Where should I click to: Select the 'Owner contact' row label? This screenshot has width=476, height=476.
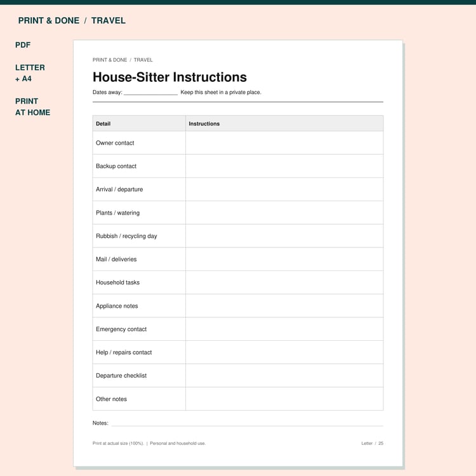[x=115, y=143]
